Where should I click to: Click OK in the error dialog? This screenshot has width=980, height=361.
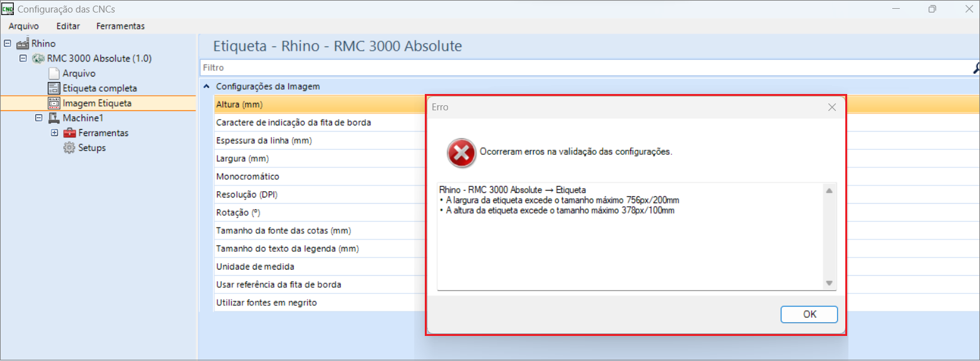point(810,315)
